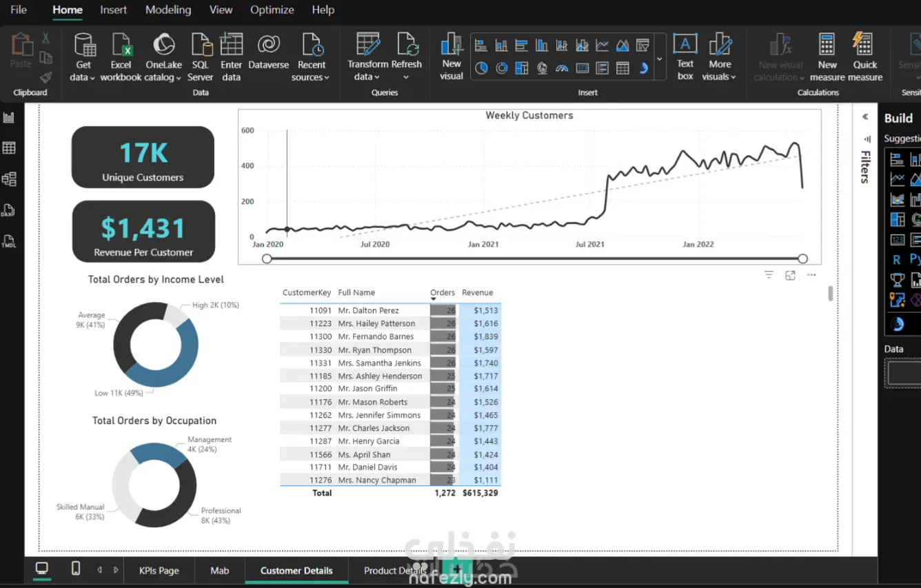Click the Text box button
The width and height of the screenshot is (921, 588).
pyautogui.click(x=685, y=58)
